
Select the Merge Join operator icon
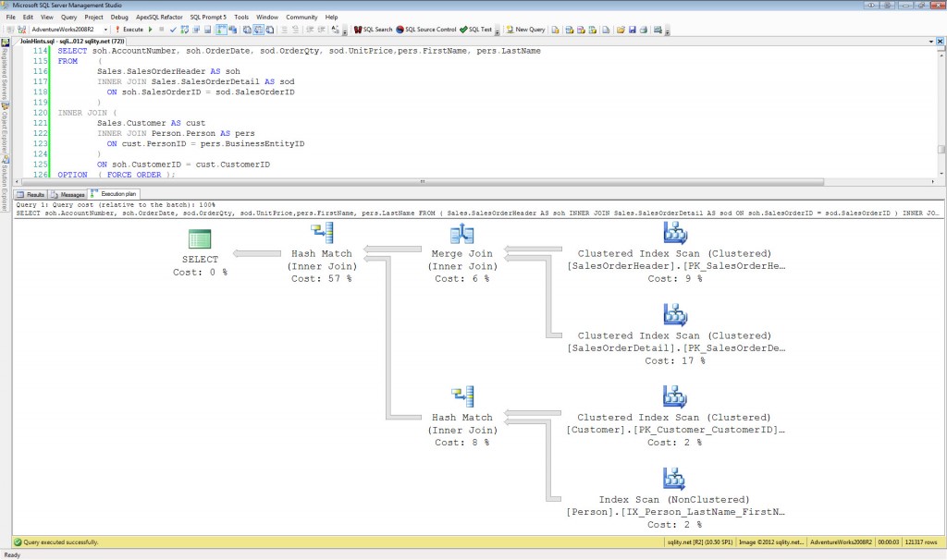point(461,235)
